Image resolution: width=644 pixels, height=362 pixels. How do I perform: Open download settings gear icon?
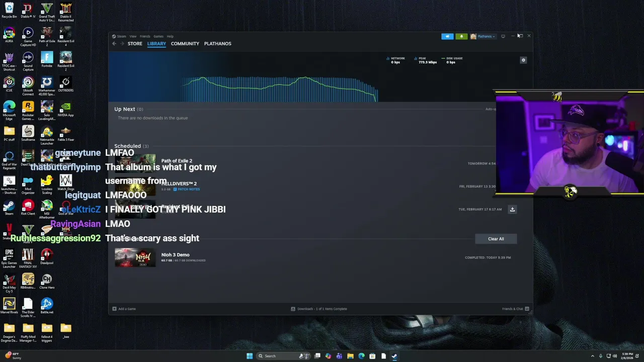(523, 60)
